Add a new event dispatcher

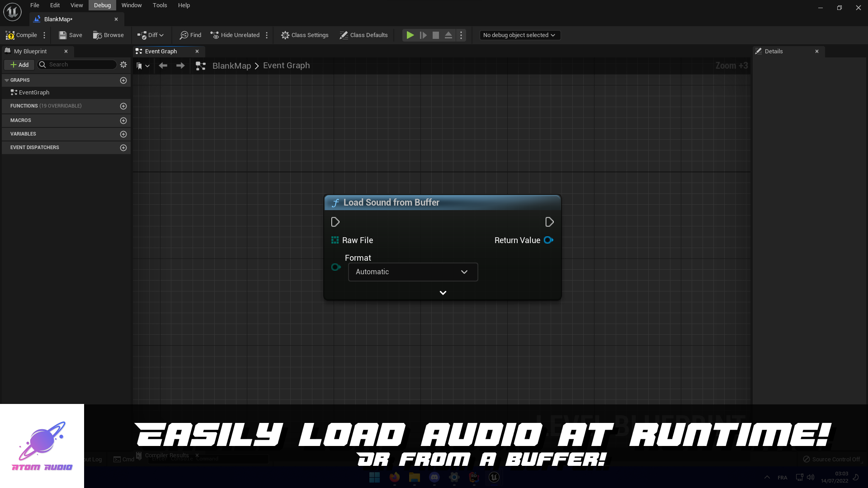(123, 148)
